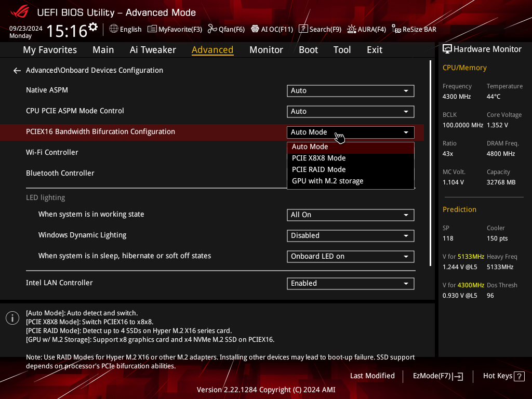Select the working state LED label
The height and width of the screenshot is (399, 532).
click(x=91, y=215)
